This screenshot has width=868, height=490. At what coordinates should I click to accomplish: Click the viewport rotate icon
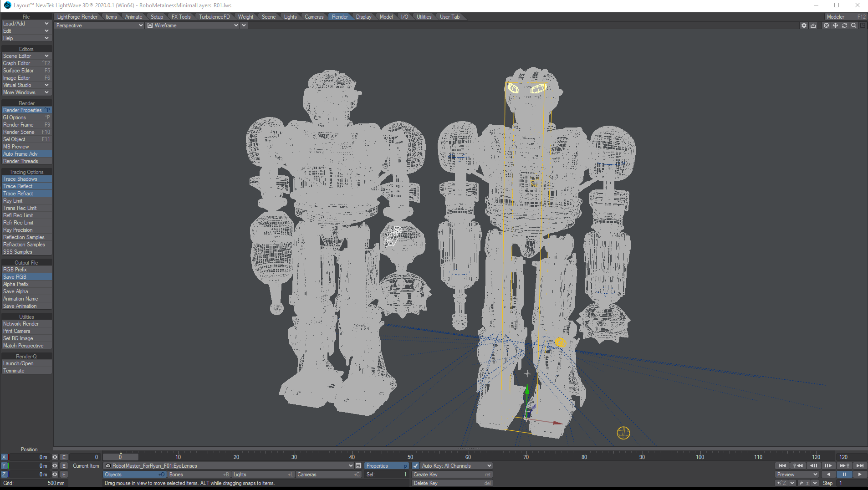[844, 26]
